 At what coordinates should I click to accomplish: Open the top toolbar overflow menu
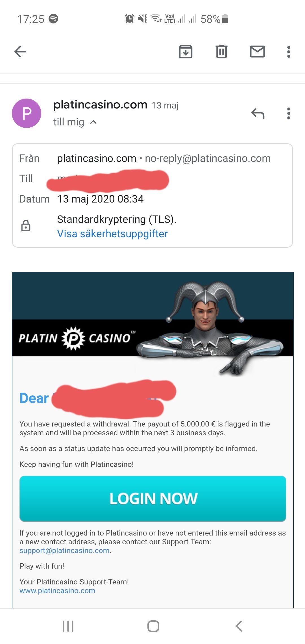288,52
